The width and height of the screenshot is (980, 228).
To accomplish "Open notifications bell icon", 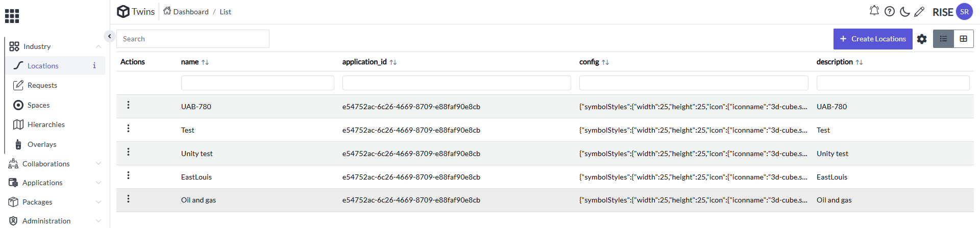I will (874, 11).
